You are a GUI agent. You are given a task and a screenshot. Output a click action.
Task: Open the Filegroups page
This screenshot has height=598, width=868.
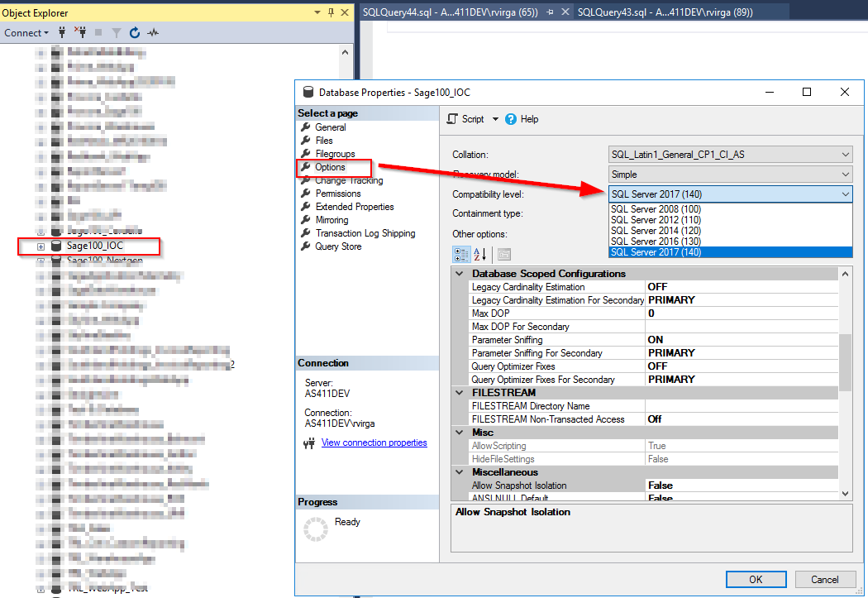coord(335,154)
